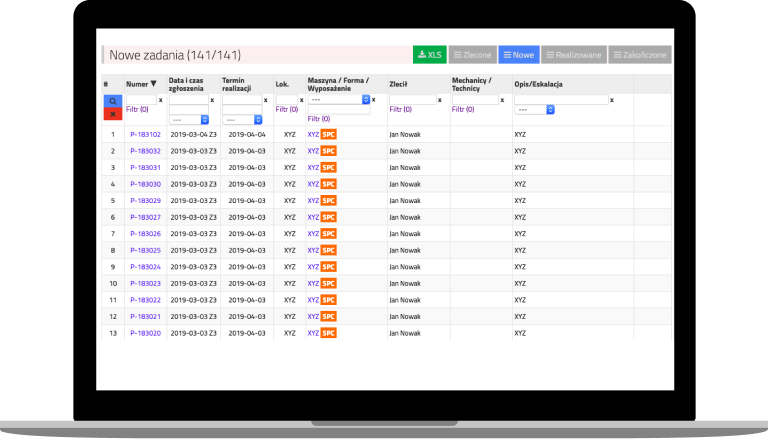Open dropdown under Opis/Eskalacja filter
Screen dimensions: 768x439
(x=534, y=110)
